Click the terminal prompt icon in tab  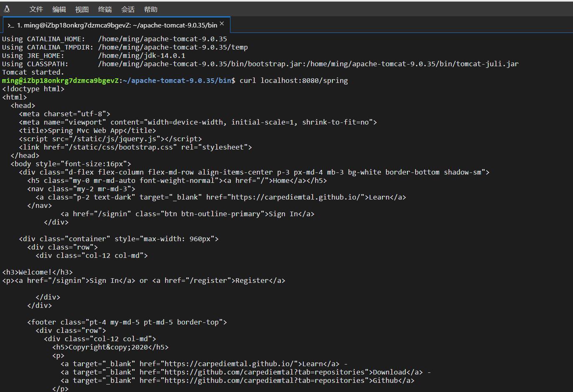point(11,25)
